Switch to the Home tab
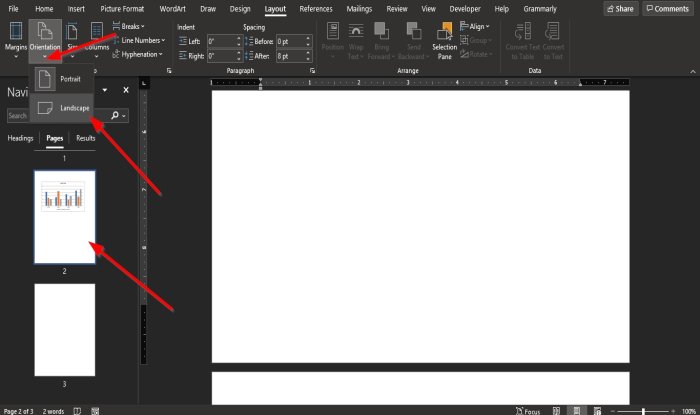 (44, 8)
